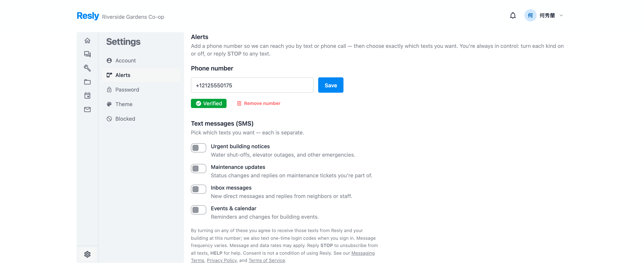The width and height of the screenshot is (644, 275).
Task: Enable Urgent building notices texts
Action: [x=199, y=148]
